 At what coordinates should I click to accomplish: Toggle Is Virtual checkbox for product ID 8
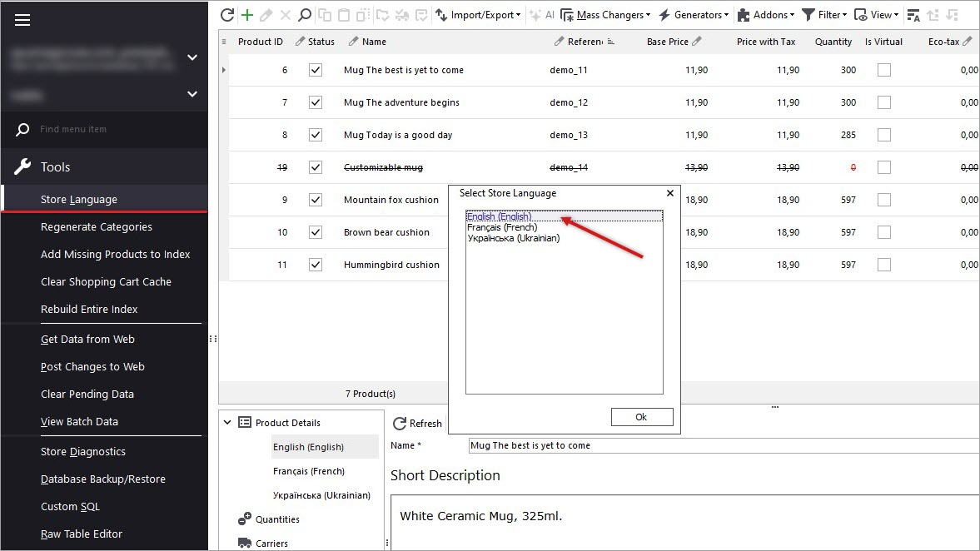(x=883, y=135)
